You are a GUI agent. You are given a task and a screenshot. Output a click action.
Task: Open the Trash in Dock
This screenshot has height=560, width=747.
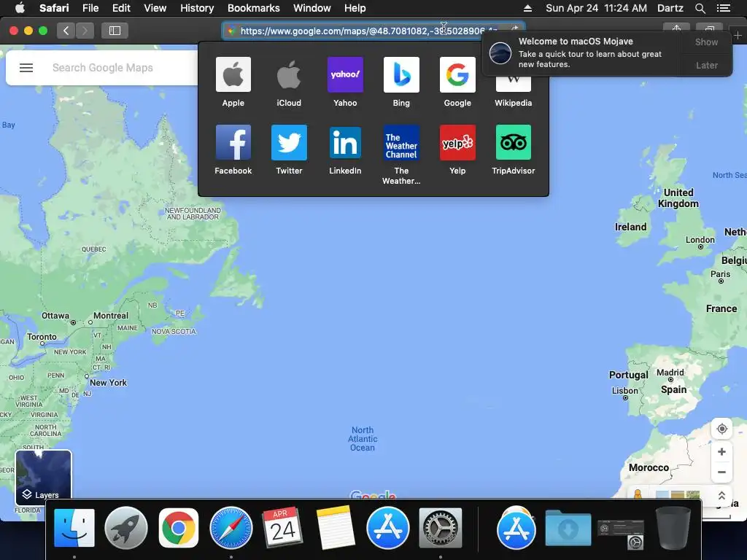pyautogui.click(x=673, y=528)
